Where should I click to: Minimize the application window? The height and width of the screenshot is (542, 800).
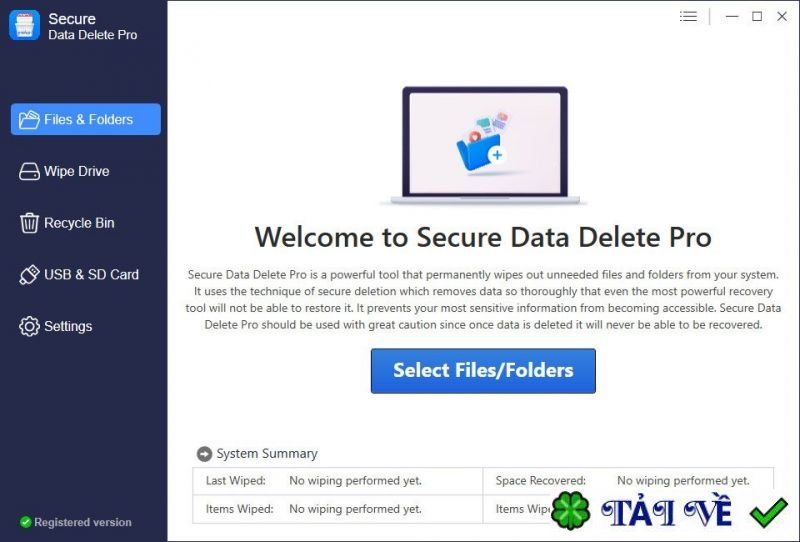pyautogui.click(x=732, y=16)
